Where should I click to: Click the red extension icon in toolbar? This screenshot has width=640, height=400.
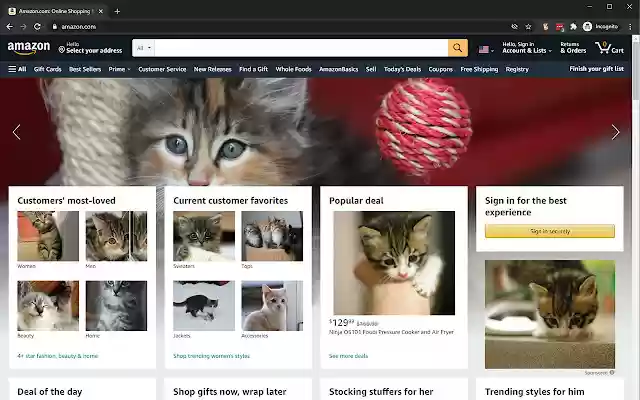click(560, 27)
